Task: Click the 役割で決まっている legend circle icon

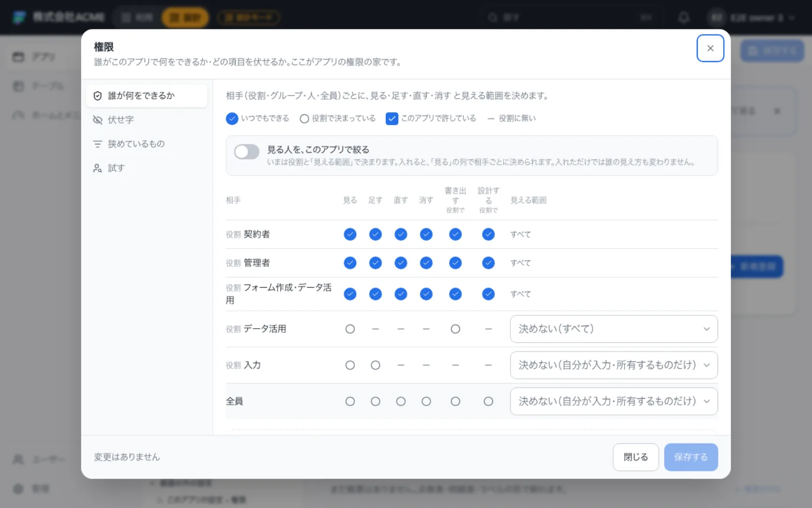Action: 304,119
